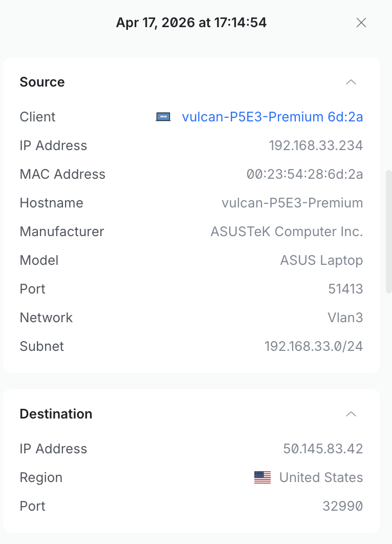Select the destination port 32990
Image resolution: width=392 pixels, height=544 pixels.
coord(342,506)
